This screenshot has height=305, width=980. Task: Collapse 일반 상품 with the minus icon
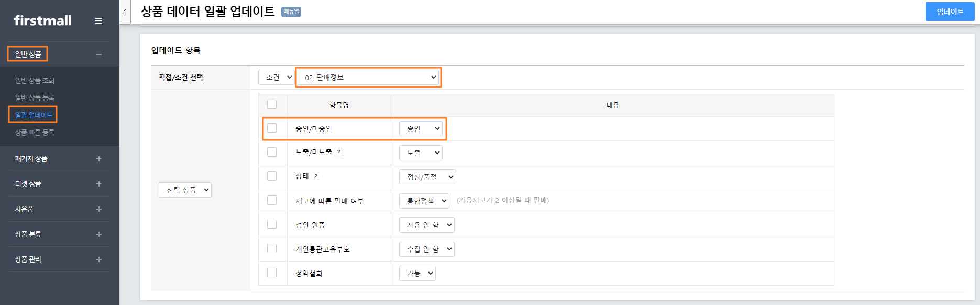coord(99,55)
